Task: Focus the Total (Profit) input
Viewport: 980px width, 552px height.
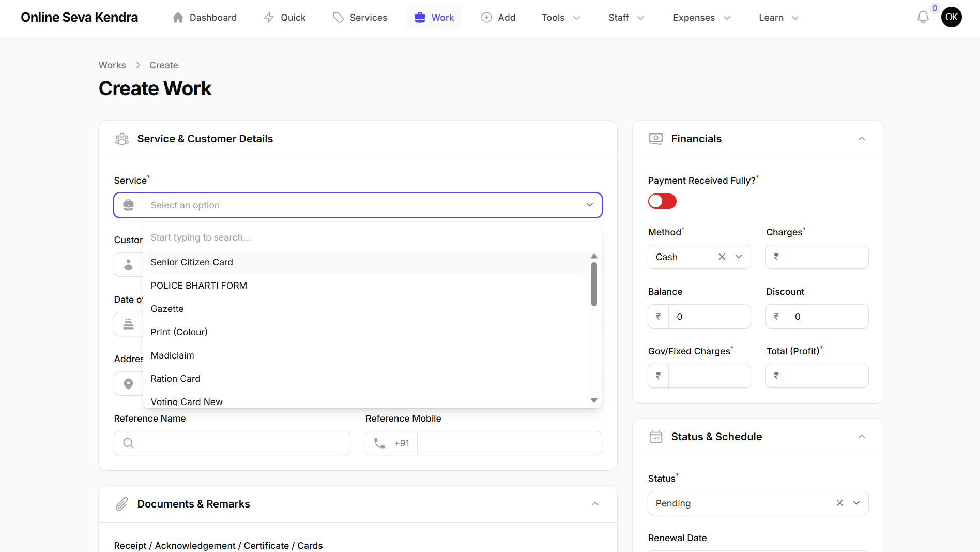Action: pos(827,376)
